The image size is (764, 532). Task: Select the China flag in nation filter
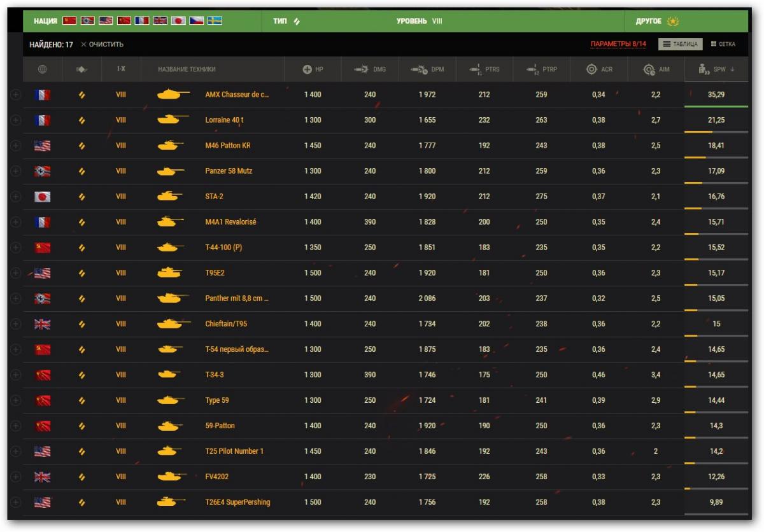click(124, 21)
